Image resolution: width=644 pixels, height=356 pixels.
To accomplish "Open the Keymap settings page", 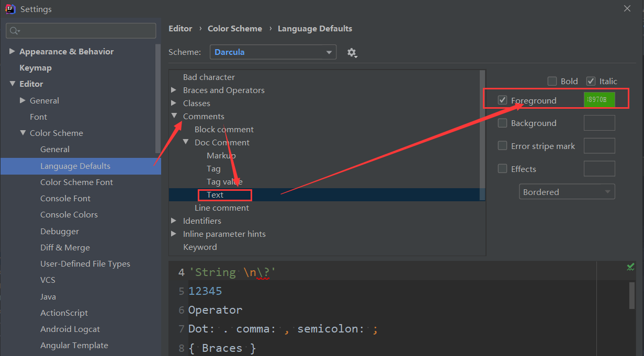I will pyautogui.click(x=36, y=67).
